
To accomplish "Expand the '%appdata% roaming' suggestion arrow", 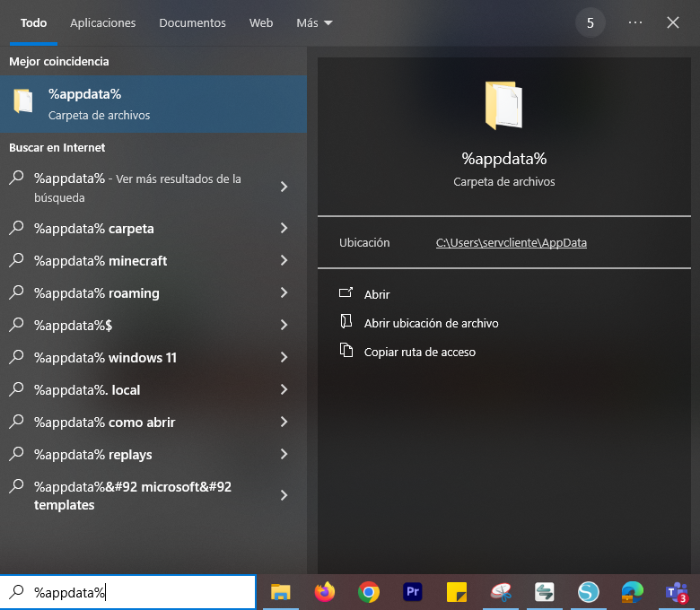I will tap(284, 293).
